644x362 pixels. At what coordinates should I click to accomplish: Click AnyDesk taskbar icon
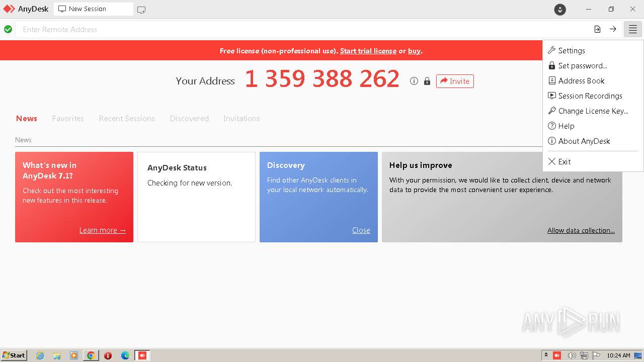[142, 355]
